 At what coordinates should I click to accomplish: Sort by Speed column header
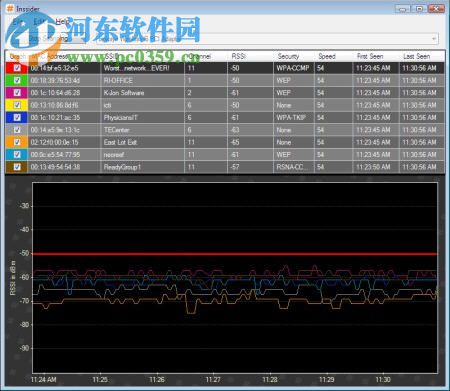click(x=333, y=56)
